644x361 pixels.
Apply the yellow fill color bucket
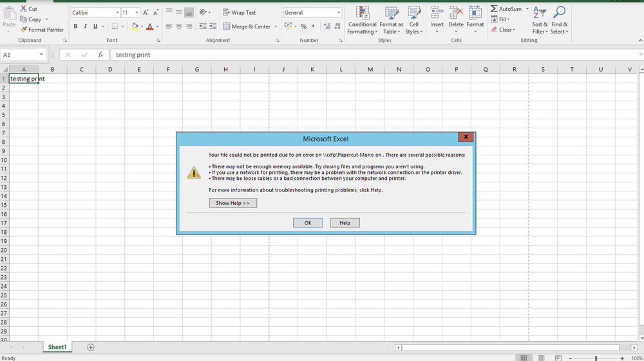click(x=135, y=26)
